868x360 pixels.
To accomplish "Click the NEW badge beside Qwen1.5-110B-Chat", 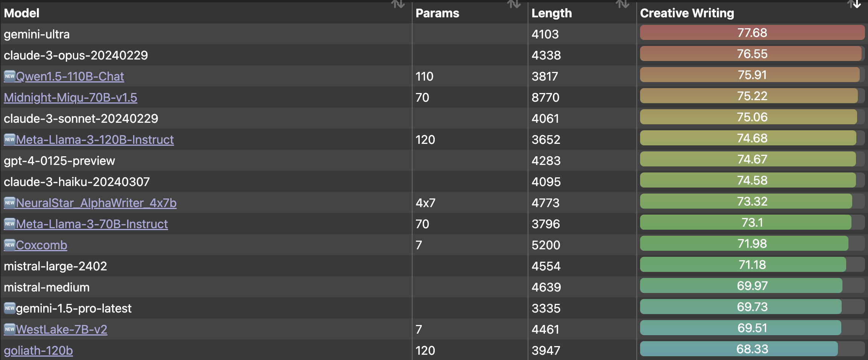I will 9,76.
